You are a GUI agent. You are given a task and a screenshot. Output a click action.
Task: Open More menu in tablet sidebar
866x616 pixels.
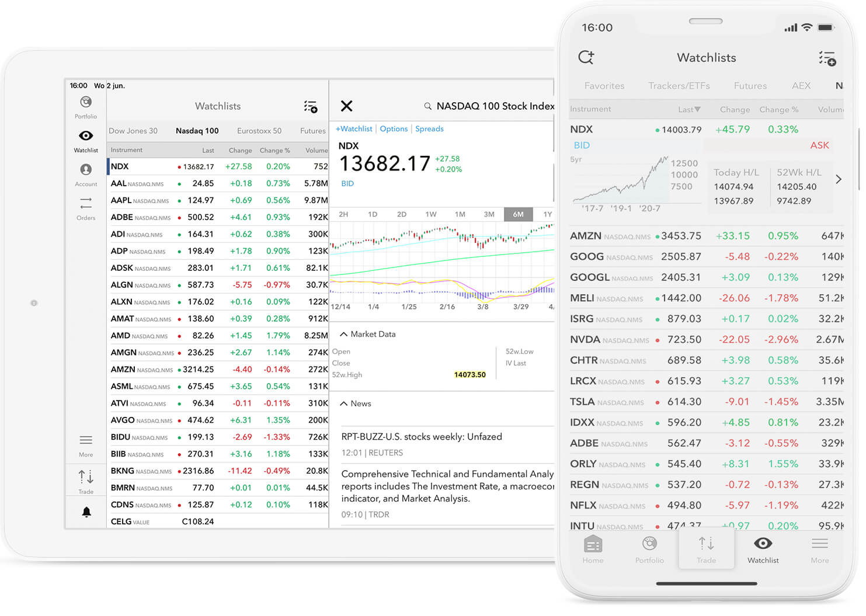tap(86, 446)
